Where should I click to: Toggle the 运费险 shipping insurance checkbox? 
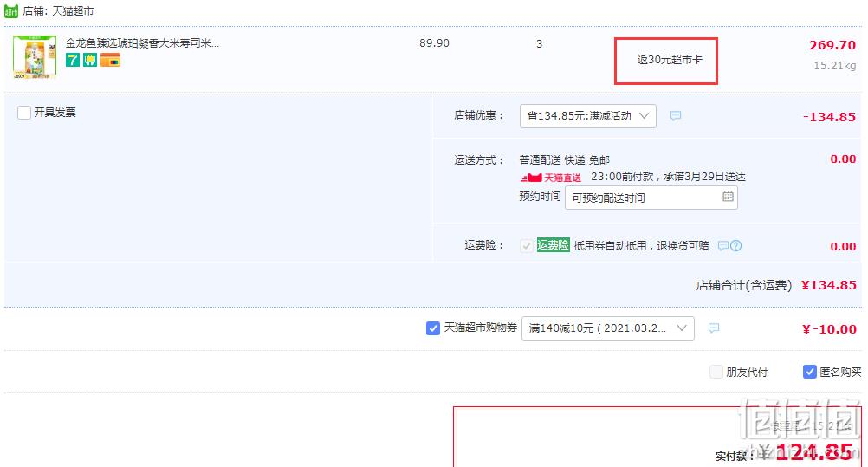coord(527,245)
